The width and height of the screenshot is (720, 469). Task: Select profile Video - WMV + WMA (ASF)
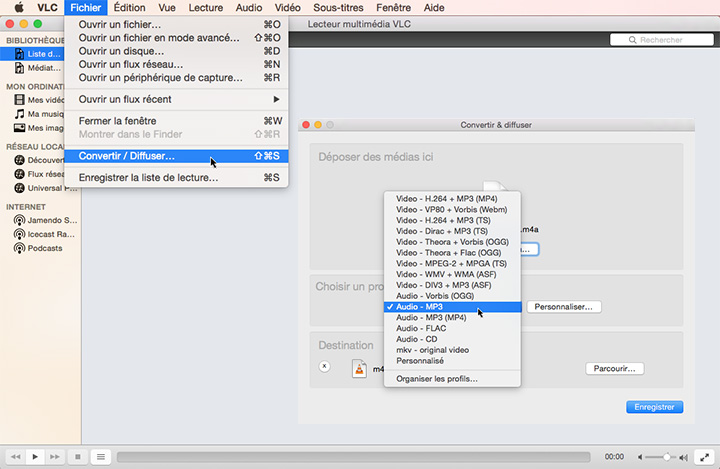tap(452, 274)
